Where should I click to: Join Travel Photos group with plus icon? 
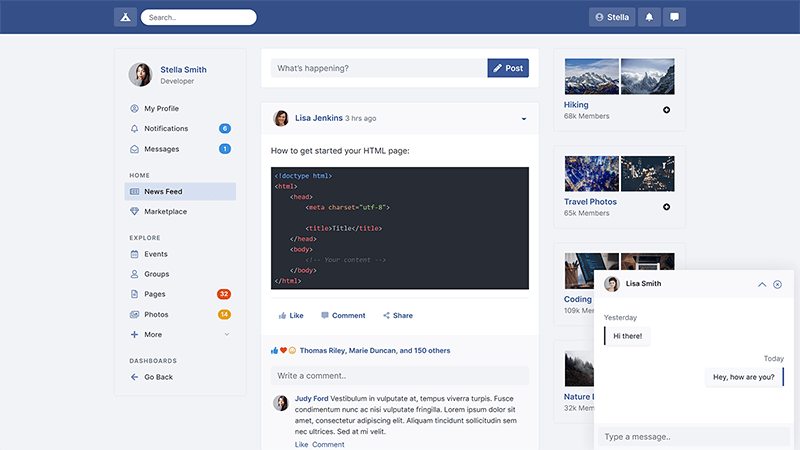(667, 207)
